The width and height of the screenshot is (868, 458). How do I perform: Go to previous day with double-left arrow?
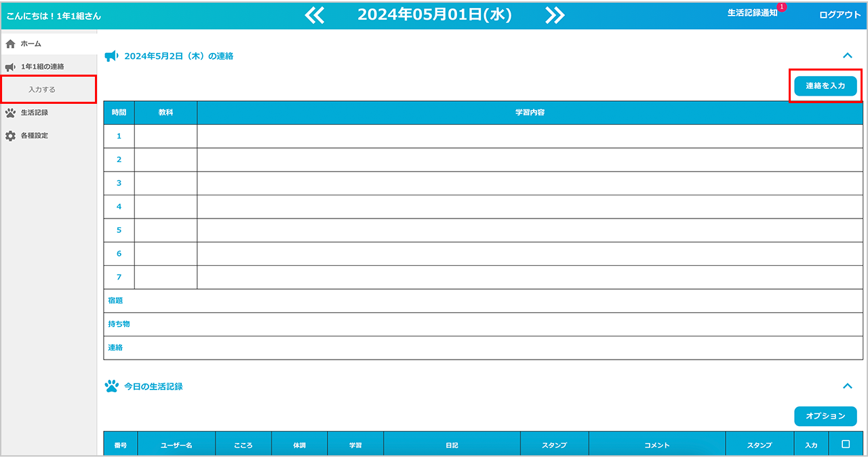(x=315, y=15)
